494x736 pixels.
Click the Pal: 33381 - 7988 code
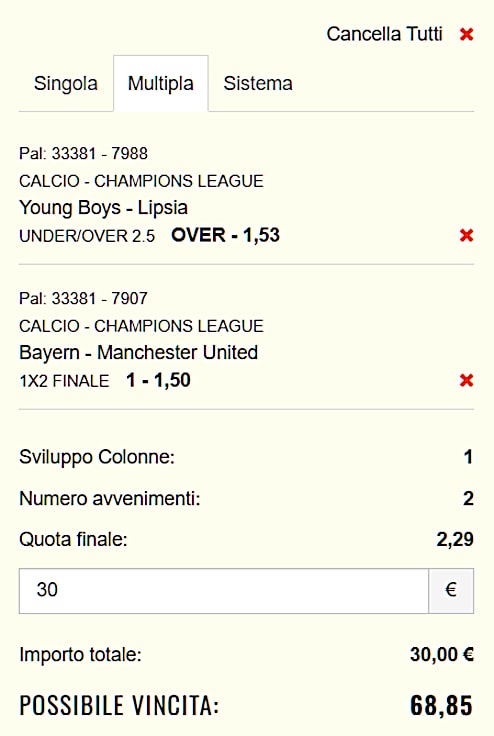(83, 153)
